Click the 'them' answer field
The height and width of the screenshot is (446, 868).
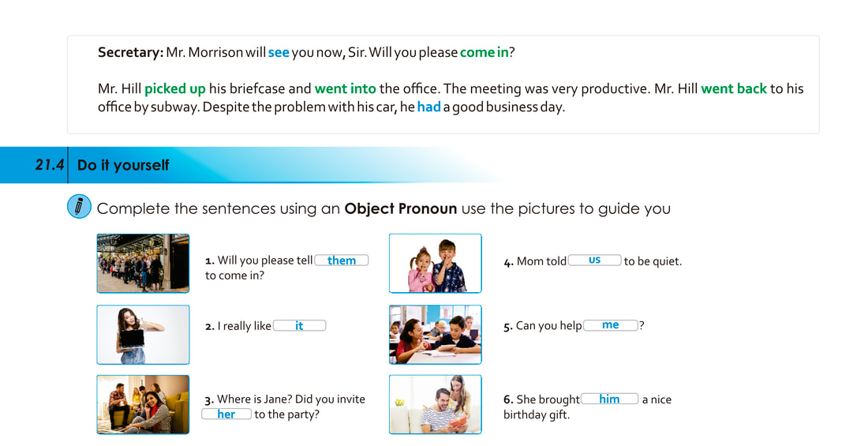pos(342,260)
